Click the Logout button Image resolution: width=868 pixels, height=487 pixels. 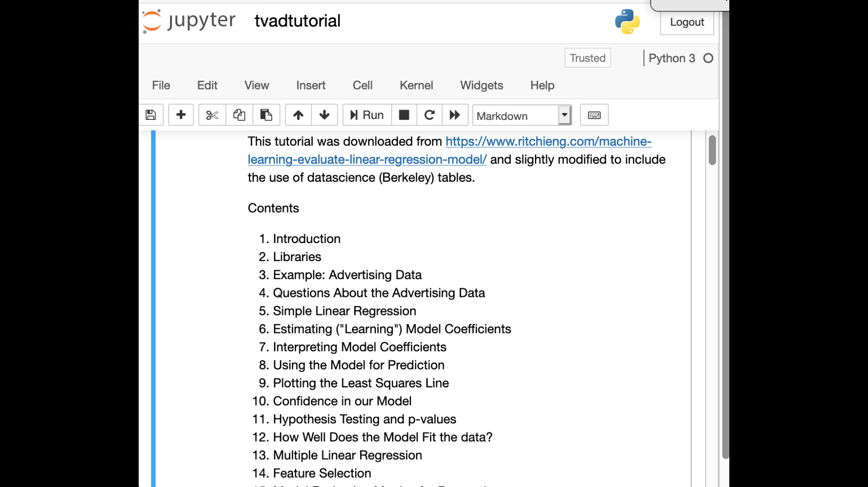point(686,22)
